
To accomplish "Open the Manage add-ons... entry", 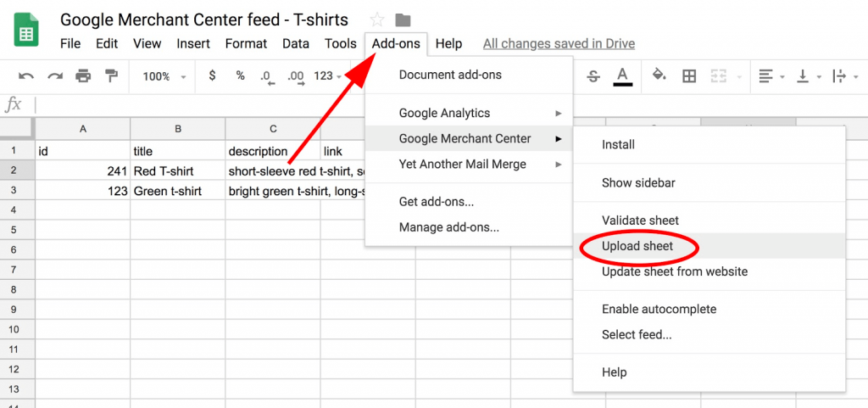I will (x=448, y=227).
